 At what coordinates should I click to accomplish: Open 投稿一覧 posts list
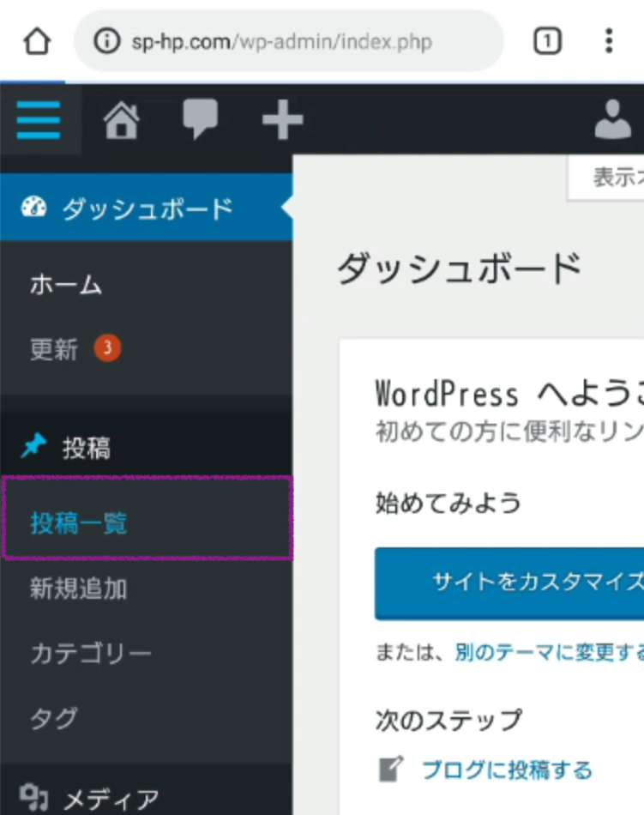(79, 522)
